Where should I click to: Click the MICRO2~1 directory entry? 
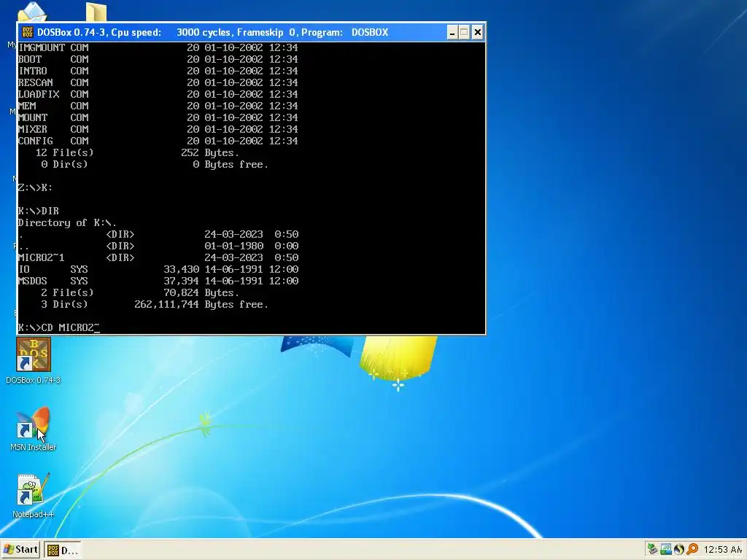coord(158,257)
